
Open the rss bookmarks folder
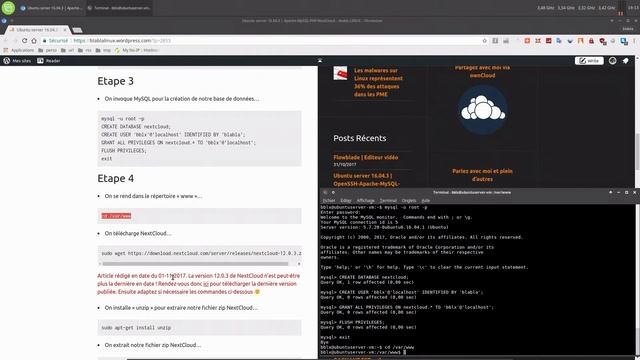pos(85,50)
